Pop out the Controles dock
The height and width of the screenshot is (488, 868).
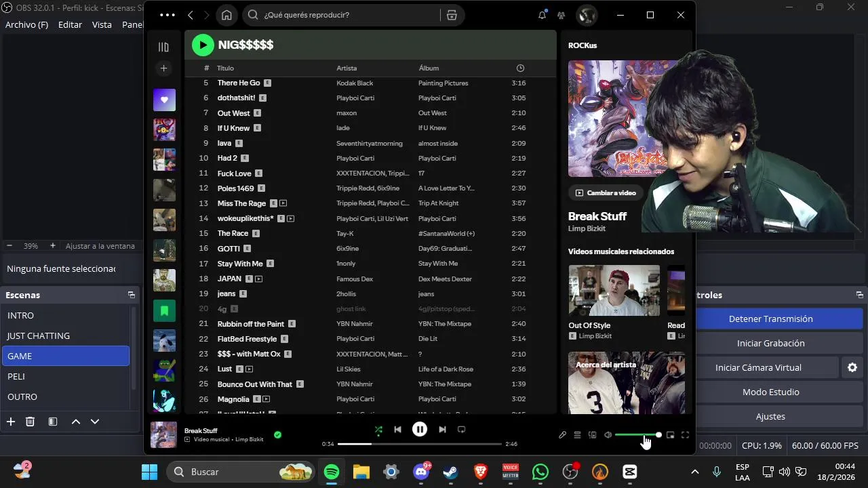[x=859, y=295]
